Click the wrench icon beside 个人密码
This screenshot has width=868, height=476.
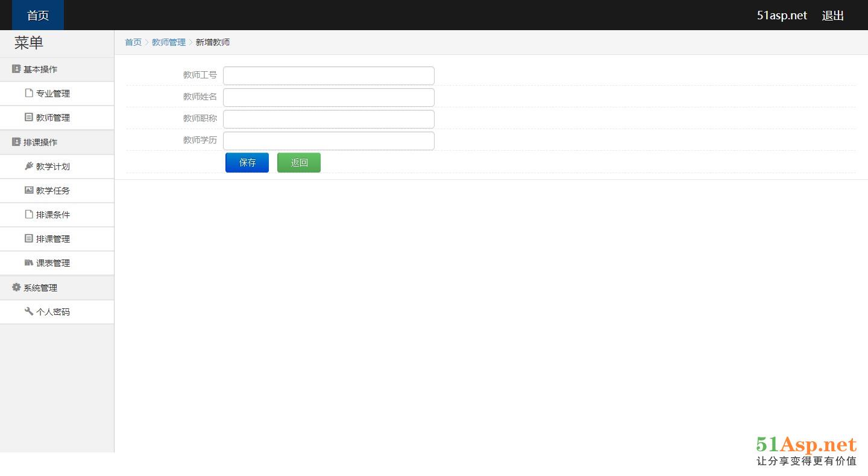tap(28, 311)
